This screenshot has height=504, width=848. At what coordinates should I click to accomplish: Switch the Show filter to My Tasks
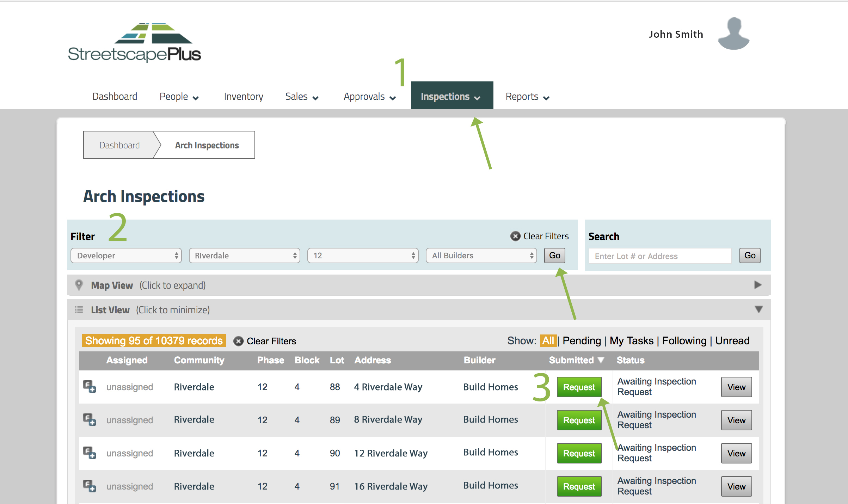tap(632, 341)
